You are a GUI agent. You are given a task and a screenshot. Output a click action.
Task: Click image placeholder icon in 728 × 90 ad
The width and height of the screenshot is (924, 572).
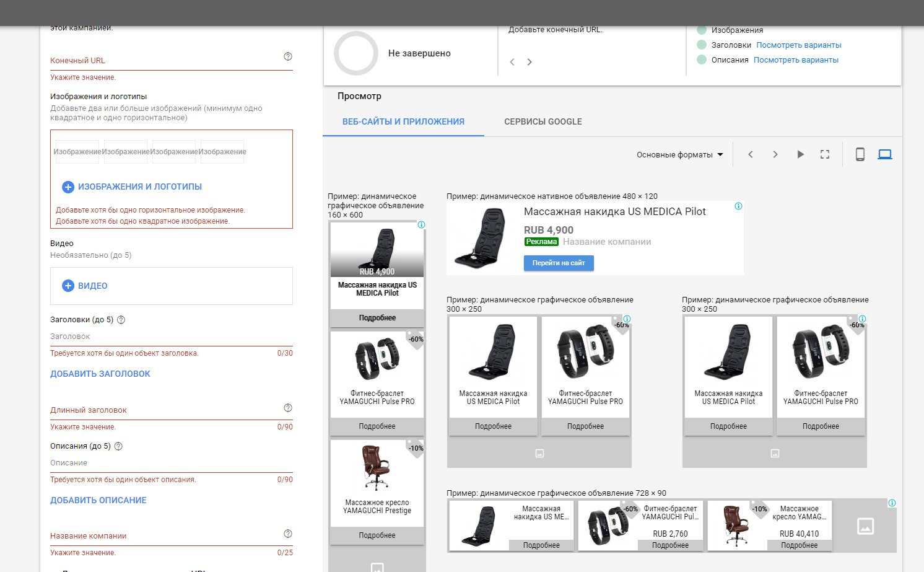(865, 526)
